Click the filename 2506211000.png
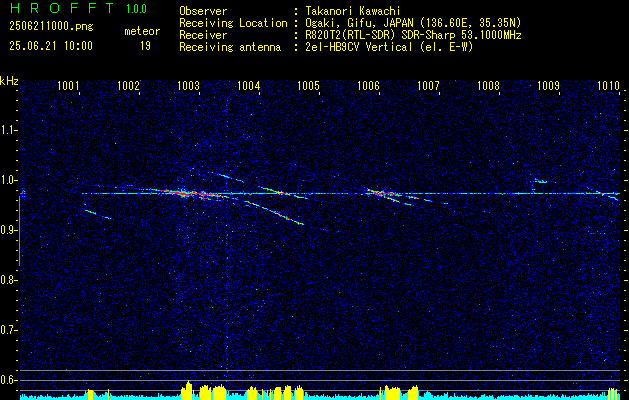Viewport: 629px width, 400px height. pyautogui.click(x=51, y=27)
